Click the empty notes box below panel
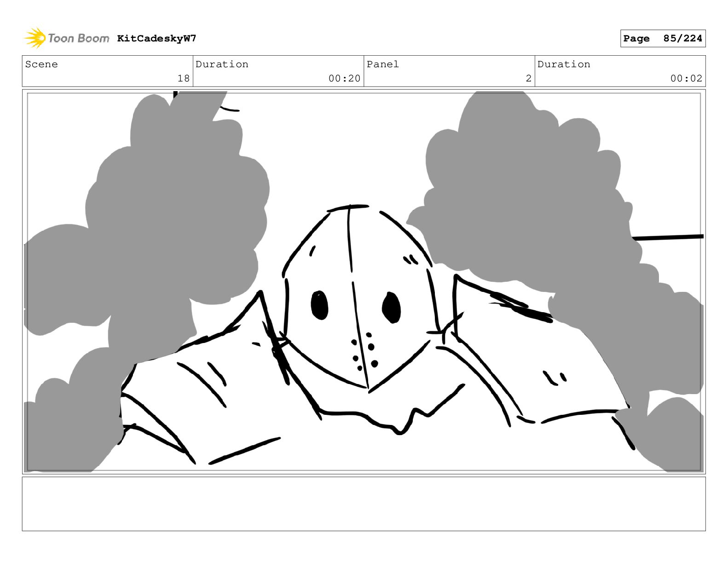The image size is (728, 564). pos(364,504)
